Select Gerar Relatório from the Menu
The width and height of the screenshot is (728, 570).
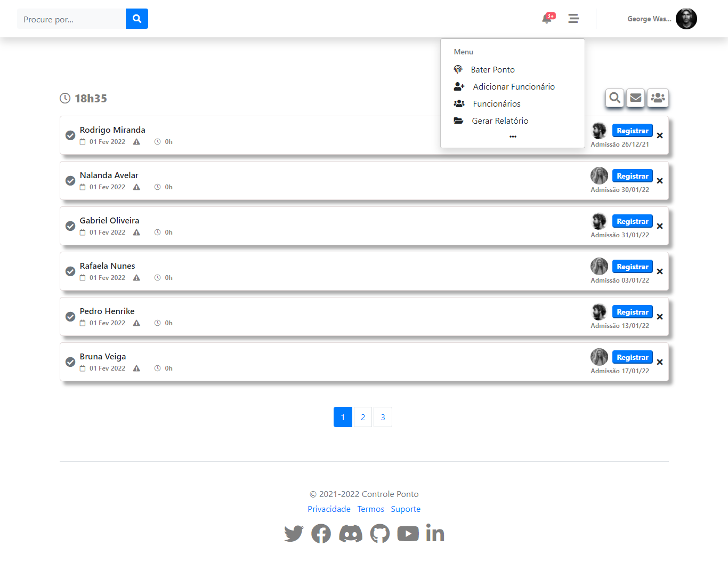click(x=500, y=121)
